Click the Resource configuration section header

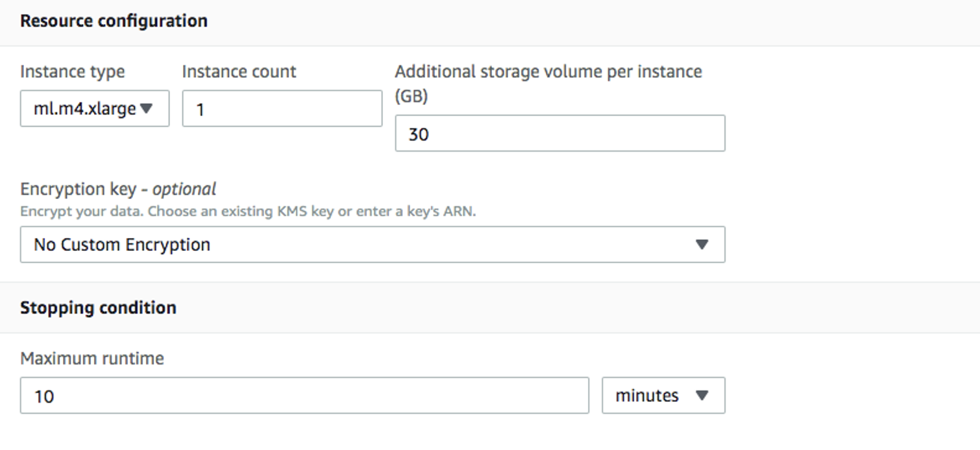pyautogui.click(x=114, y=21)
